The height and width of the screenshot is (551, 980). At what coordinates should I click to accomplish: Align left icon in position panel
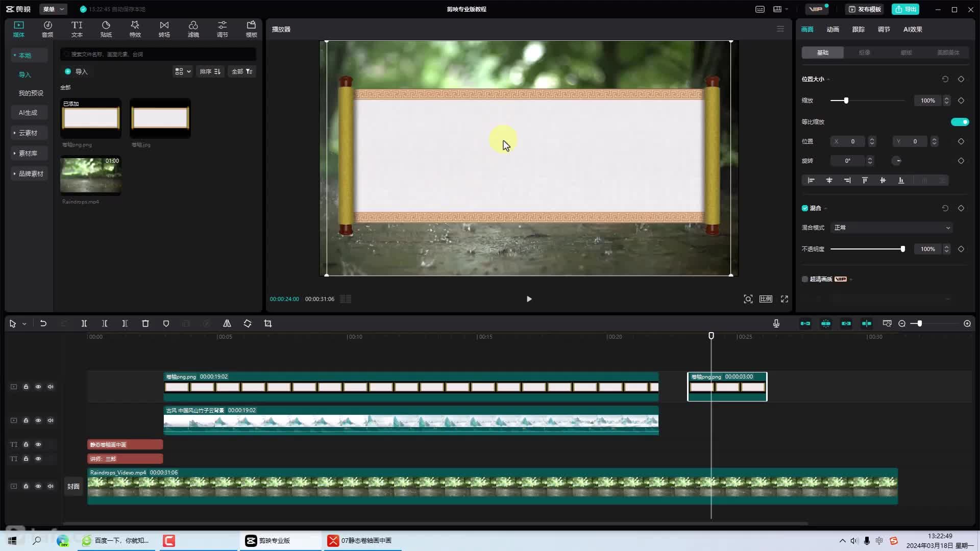point(811,180)
